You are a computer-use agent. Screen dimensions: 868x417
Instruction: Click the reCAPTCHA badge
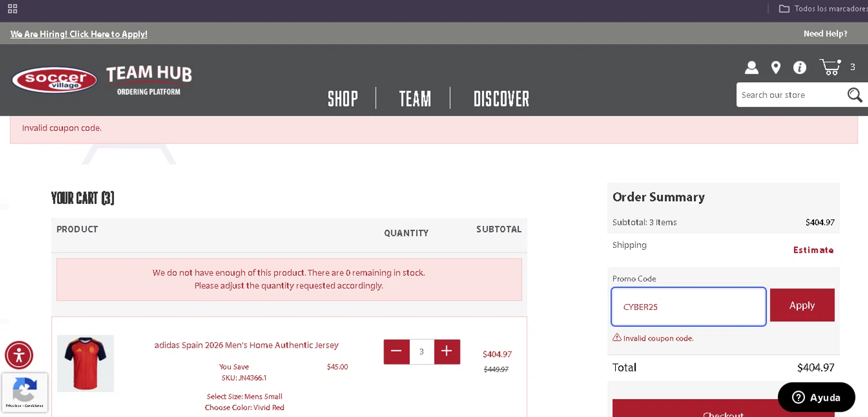(25, 392)
